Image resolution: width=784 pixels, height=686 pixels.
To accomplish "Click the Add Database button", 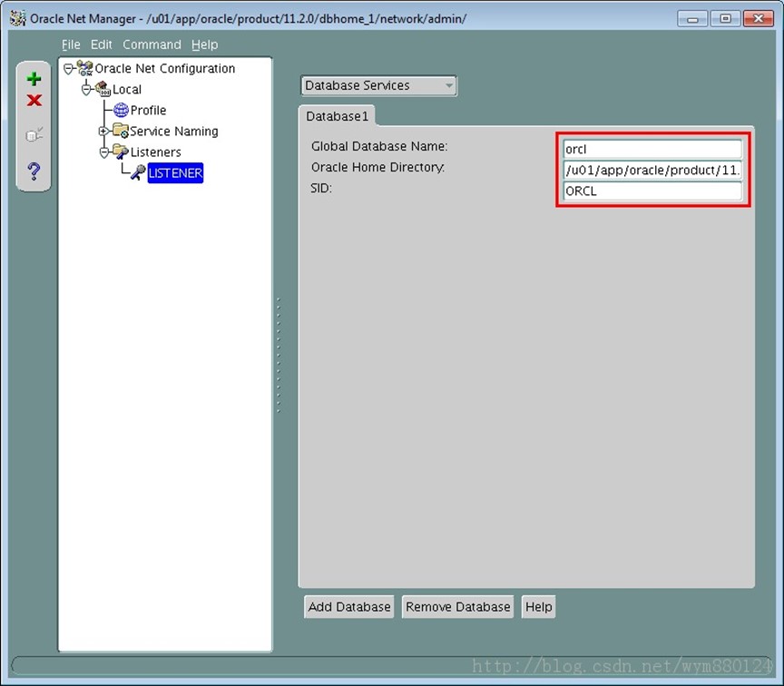I will click(349, 607).
